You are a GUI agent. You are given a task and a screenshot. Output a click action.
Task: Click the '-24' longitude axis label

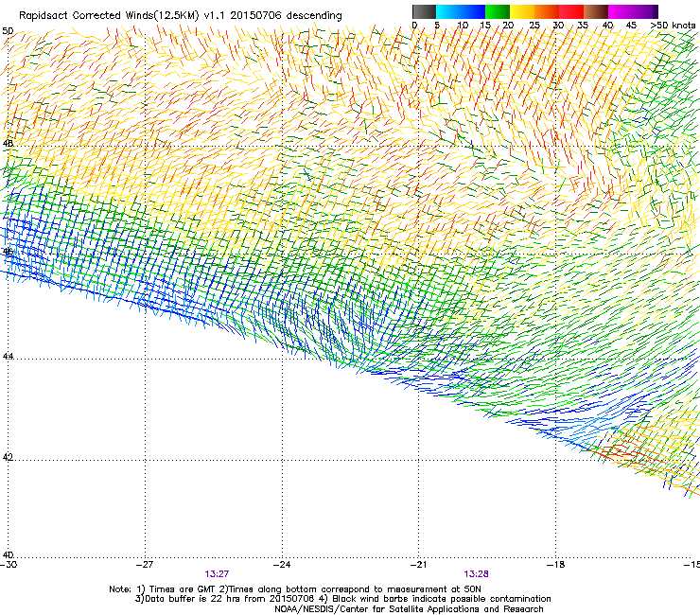(x=282, y=564)
